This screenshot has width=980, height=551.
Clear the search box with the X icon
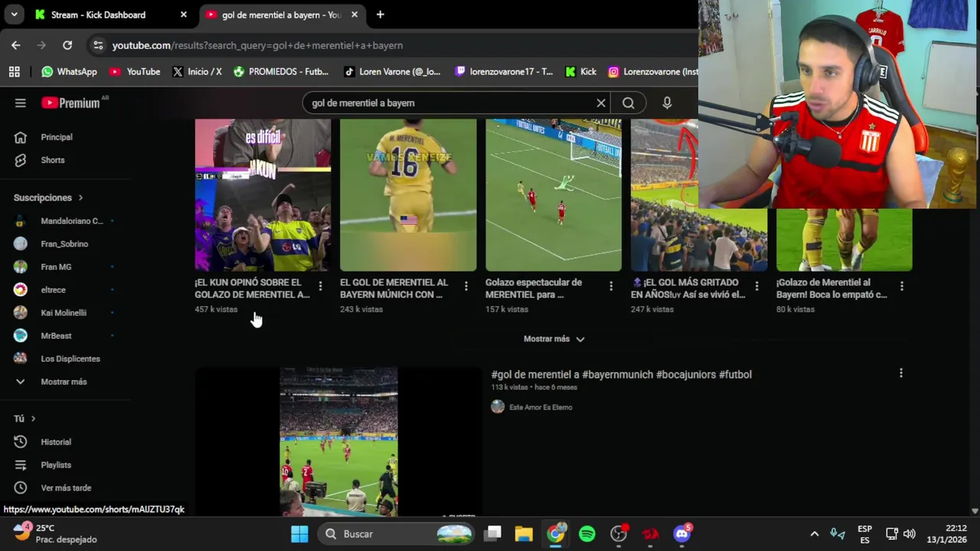(x=601, y=103)
